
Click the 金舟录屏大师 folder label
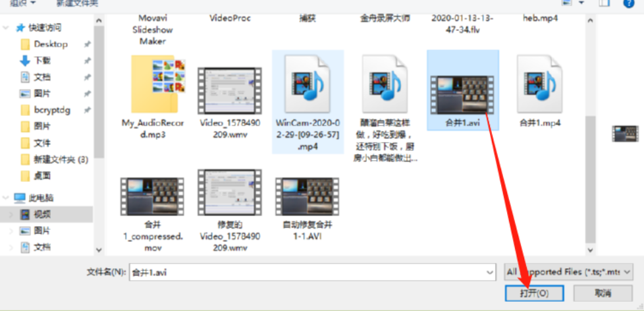(x=385, y=18)
